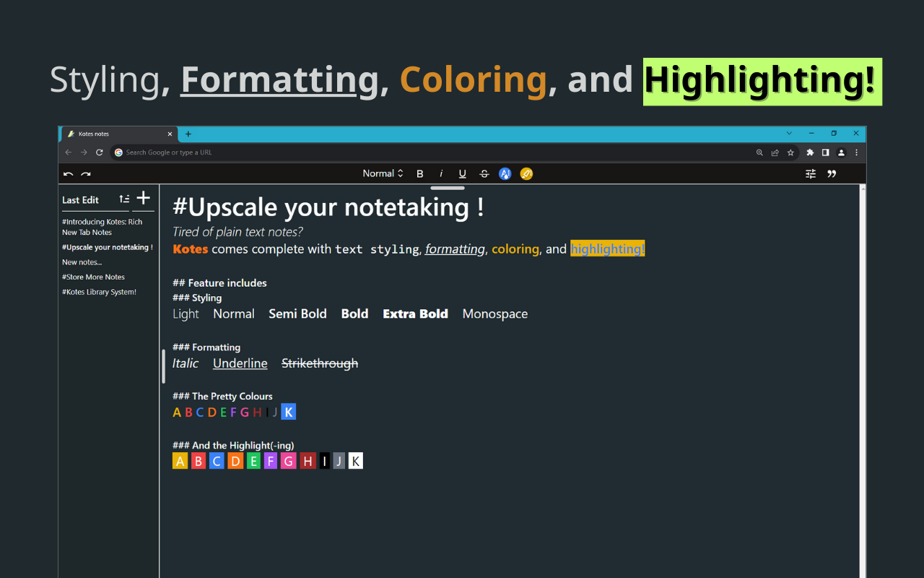Click the Strikethrough formatting sample

pos(320,363)
